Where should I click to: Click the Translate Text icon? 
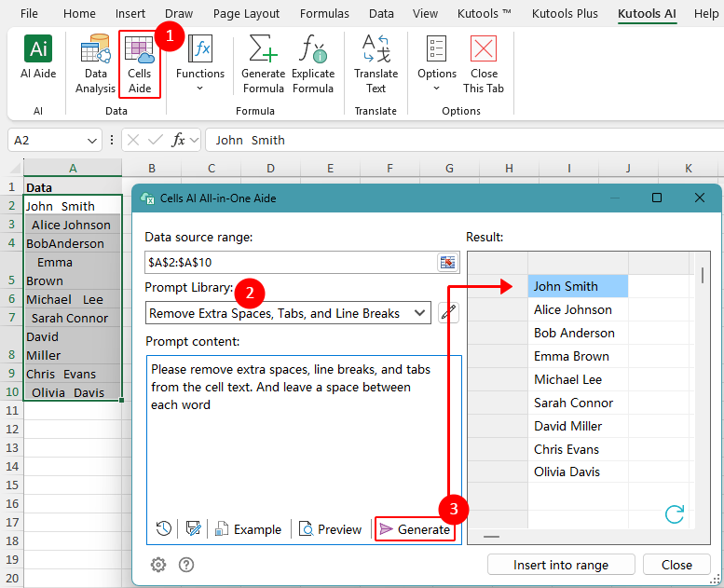coord(376,63)
